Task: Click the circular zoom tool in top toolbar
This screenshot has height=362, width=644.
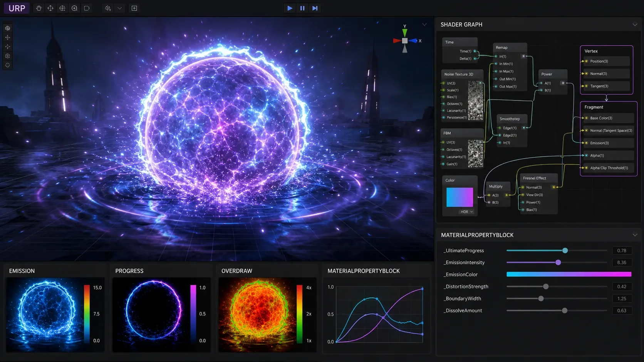Action: [x=74, y=8]
